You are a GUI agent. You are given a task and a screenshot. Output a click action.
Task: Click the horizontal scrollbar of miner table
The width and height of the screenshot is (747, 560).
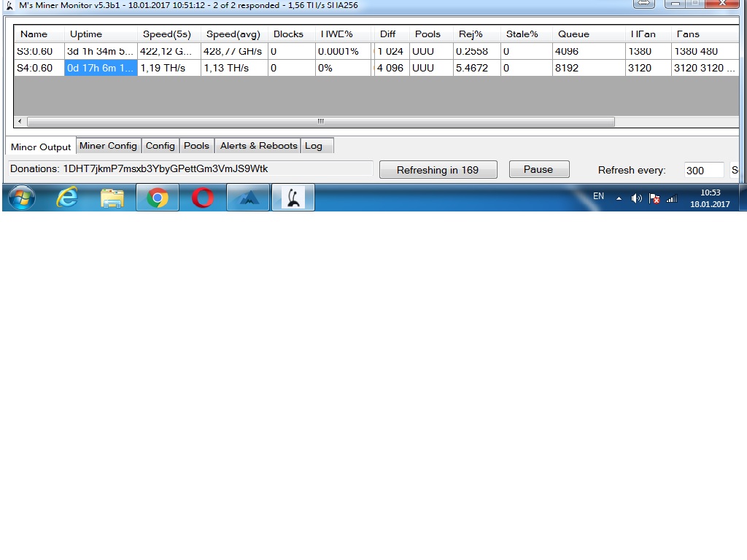(321, 122)
